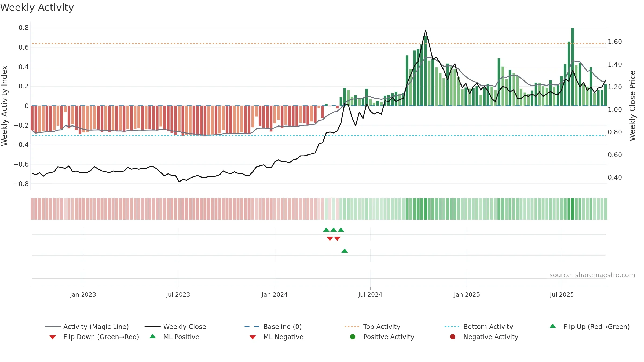Toggle the Weekly Close legend entry

coord(175,327)
